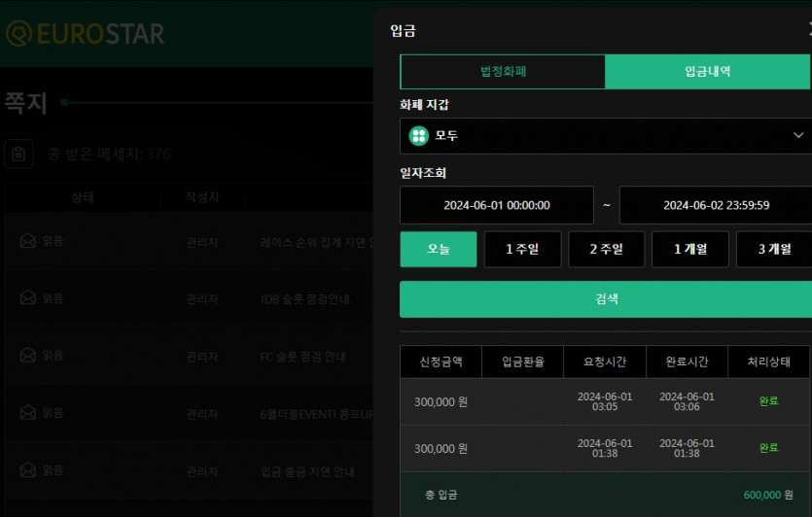Select the 오늘 date range button
Image resolution: width=812 pixels, height=517 pixels.
coord(439,249)
